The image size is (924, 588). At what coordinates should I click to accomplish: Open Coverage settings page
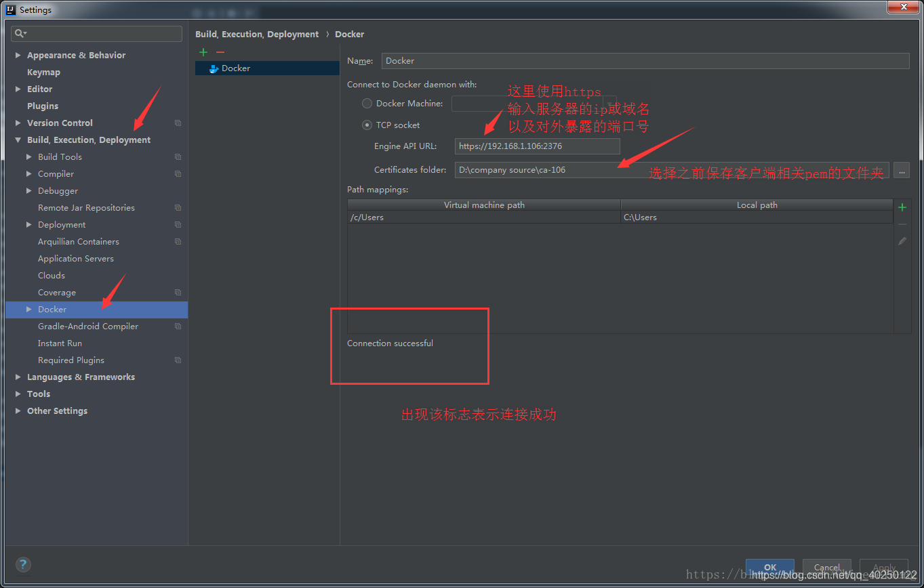(x=57, y=293)
